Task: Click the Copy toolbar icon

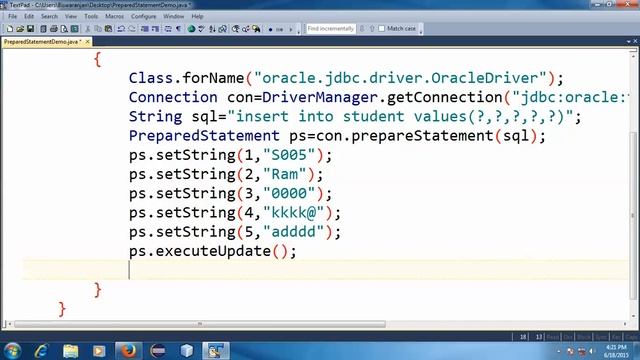Action: click(98, 29)
